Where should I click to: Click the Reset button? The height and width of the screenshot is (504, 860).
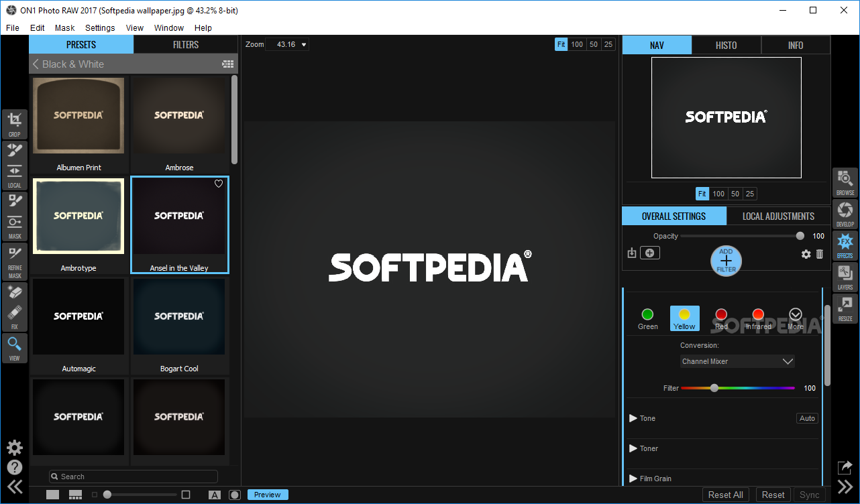coord(773,495)
